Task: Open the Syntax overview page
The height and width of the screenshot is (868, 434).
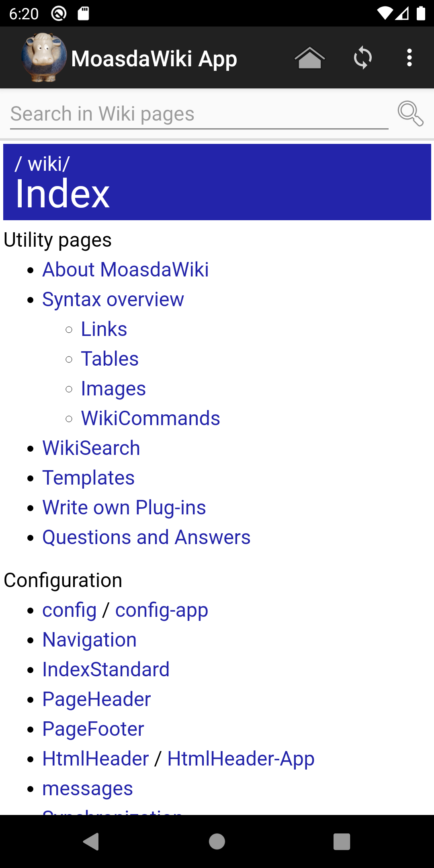Action: click(113, 299)
